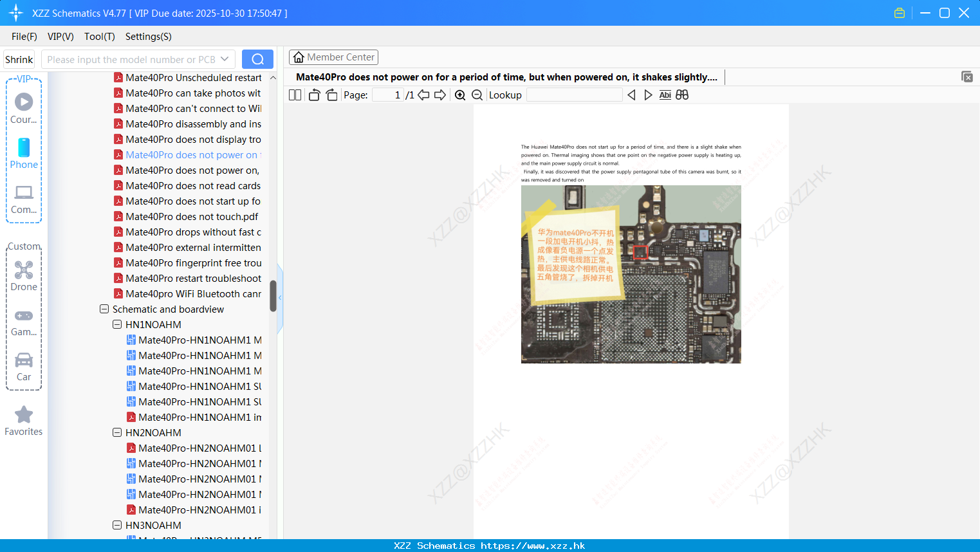Open Mate40Pro disassembly and ins file
The image size is (980, 552).
point(188,124)
